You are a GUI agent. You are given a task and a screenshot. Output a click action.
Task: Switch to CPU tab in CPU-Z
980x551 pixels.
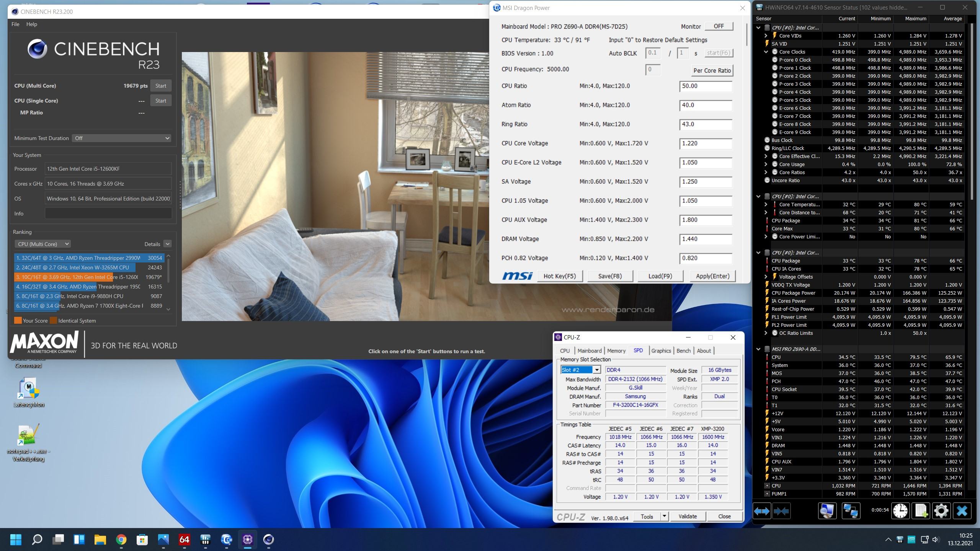tap(565, 350)
